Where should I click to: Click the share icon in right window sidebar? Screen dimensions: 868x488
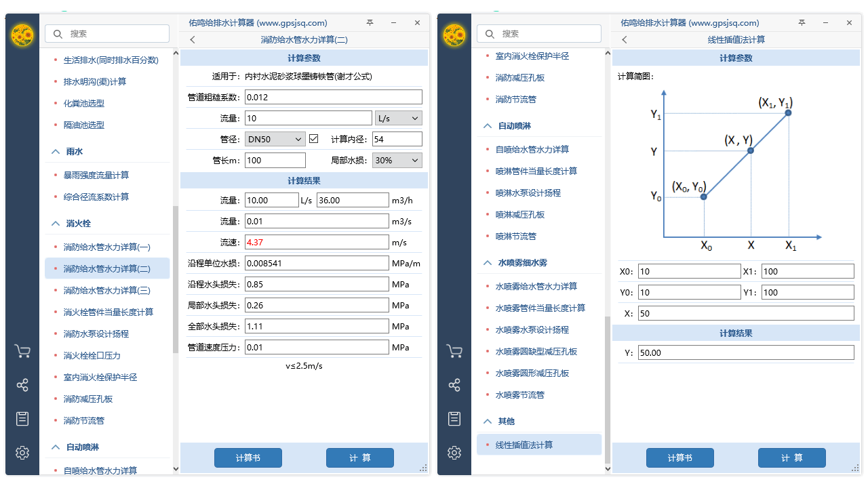[454, 384]
